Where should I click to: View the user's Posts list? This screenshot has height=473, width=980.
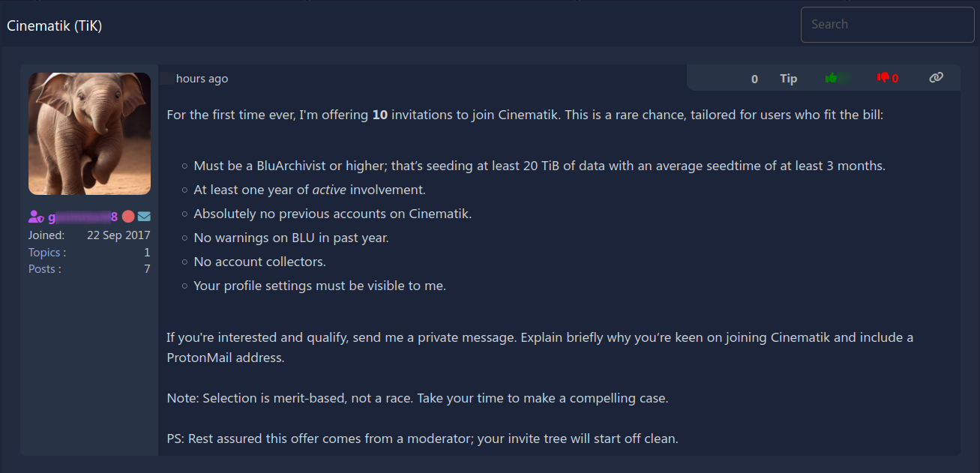tap(45, 269)
